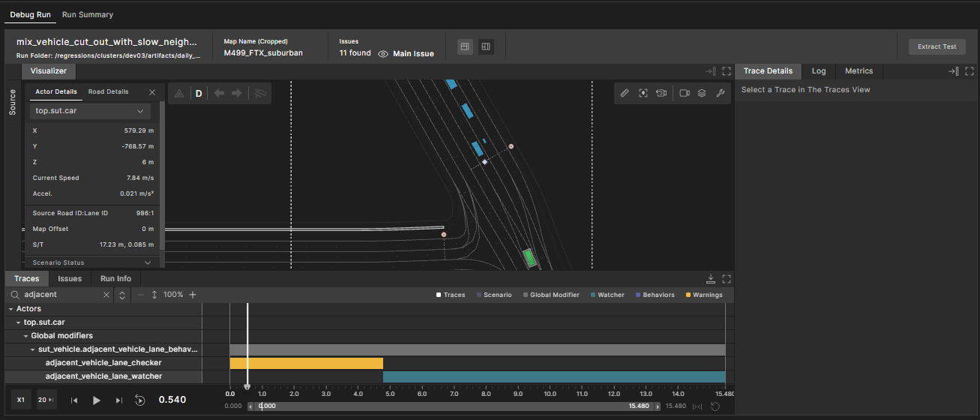Viewport: 980px width, 420px height.
Task: Open the video camera recording icon
Action: (684, 93)
